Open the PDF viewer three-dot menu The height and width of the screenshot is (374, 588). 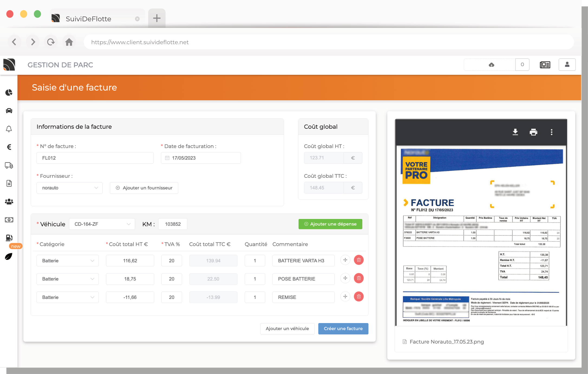(551, 132)
